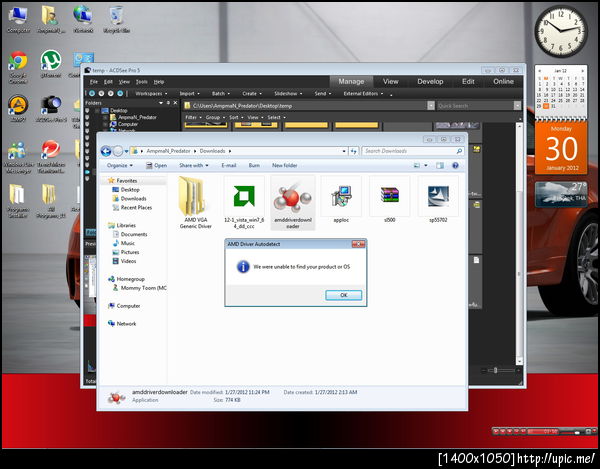Toggle the preview pane in Explorer
Screen dimensions: 600x469
click(x=440, y=166)
